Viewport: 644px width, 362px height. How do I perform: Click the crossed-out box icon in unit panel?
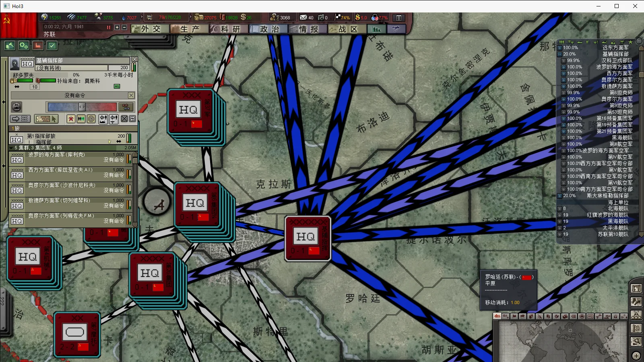coord(124,119)
